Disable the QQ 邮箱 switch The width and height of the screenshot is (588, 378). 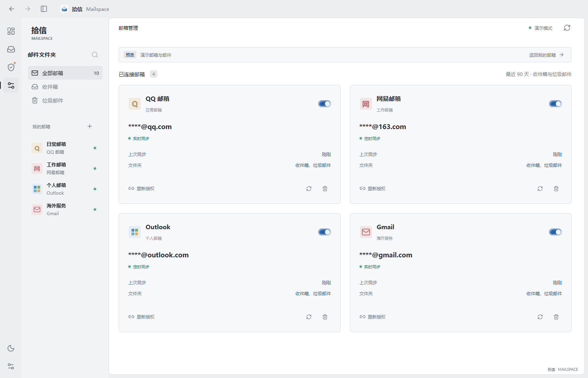325,104
